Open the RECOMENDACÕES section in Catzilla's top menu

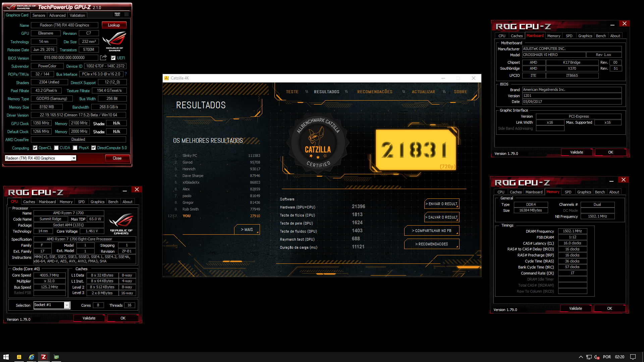375,92
